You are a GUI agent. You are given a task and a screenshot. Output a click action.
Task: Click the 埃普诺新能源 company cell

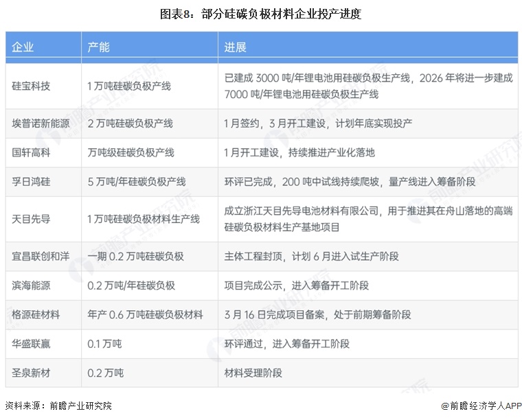(x=43, y=124)
